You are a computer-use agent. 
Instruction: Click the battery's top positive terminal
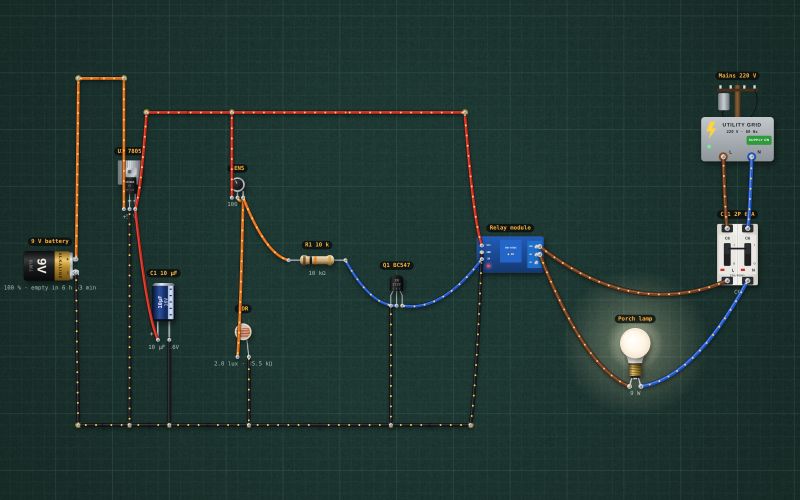point(76,259)
